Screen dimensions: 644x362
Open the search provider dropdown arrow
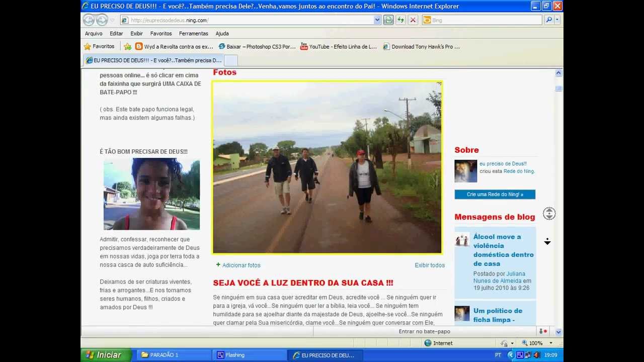(557, 20)
